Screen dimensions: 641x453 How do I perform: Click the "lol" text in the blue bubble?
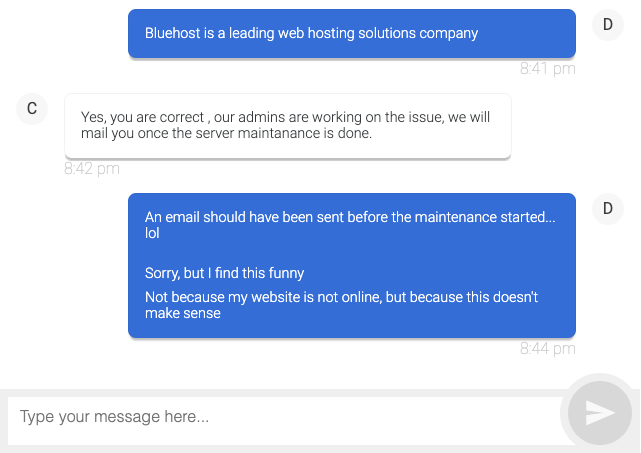point(152,233)
